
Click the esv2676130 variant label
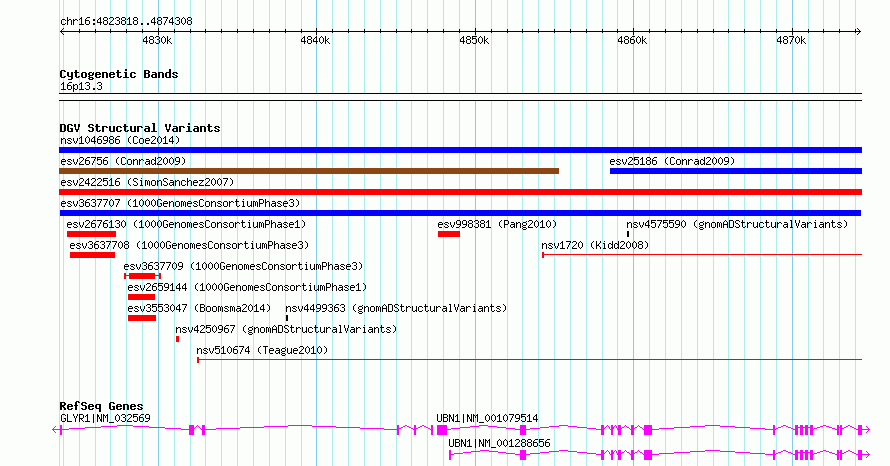pyautogui.click(x=186, y=224)
